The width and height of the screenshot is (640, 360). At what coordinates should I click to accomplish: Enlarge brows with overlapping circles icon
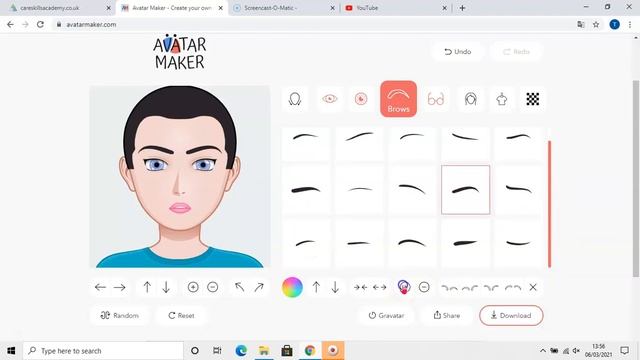[404, 287]
